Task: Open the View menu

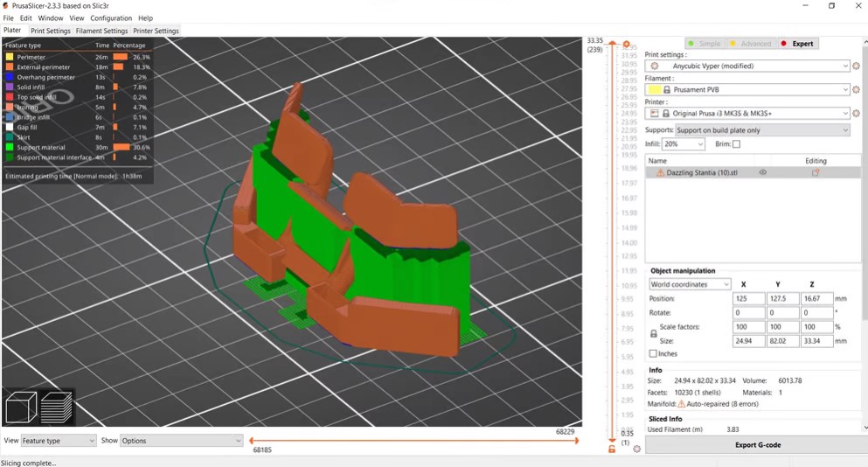Action: pos(77,18)
